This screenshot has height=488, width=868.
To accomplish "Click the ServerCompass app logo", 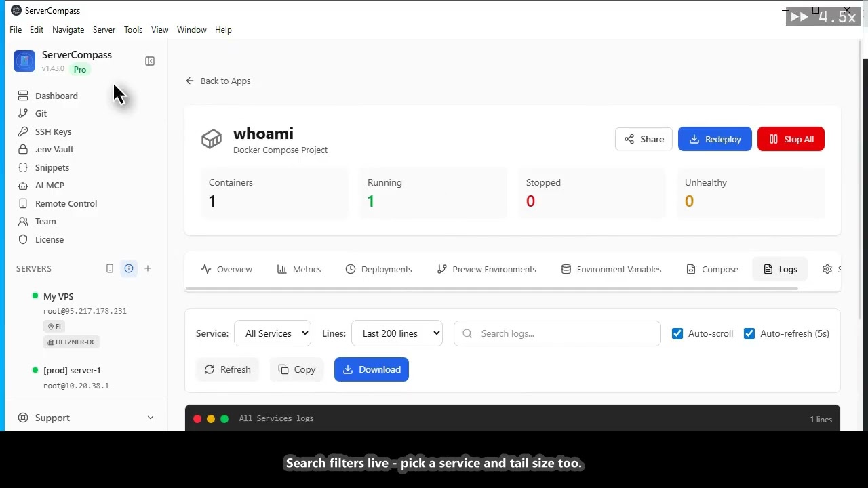I will (x=24, y=61).
